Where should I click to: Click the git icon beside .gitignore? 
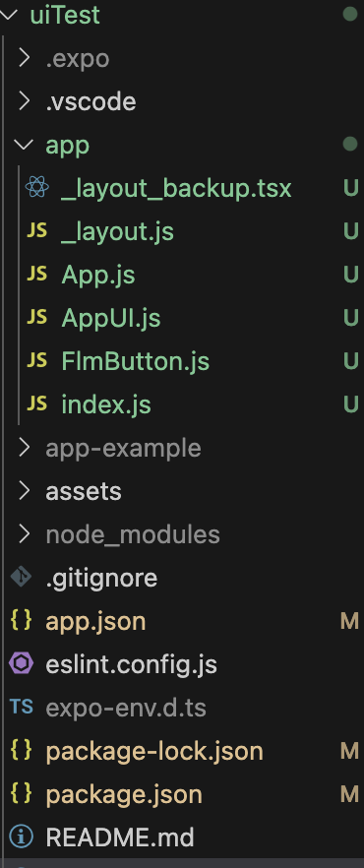point(21,578)
